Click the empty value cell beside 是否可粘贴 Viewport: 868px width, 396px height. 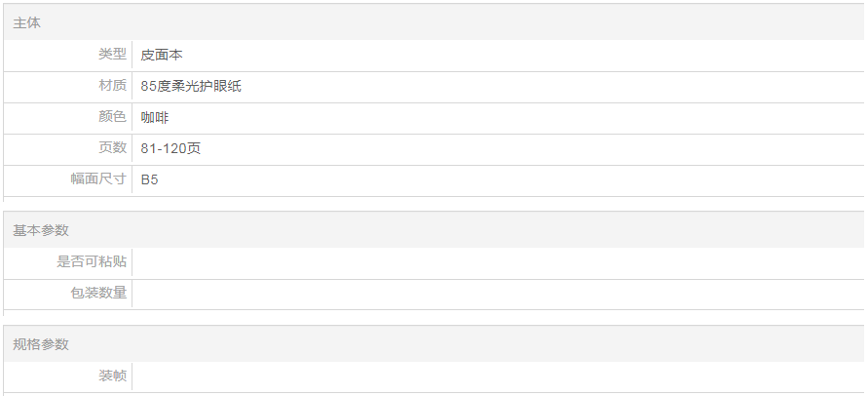click(x=497, y=261)
